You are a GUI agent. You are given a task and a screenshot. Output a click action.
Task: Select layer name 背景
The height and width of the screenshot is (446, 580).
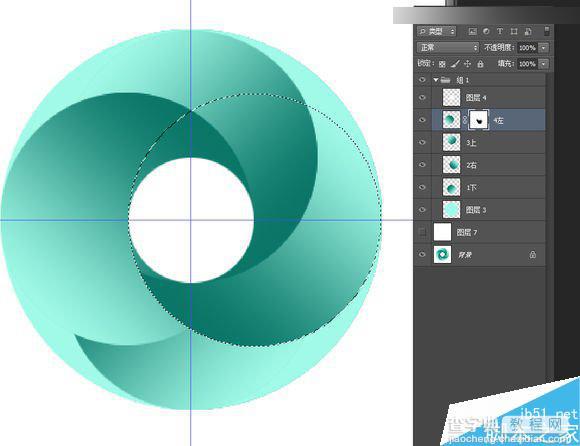(x=465, y=255)
